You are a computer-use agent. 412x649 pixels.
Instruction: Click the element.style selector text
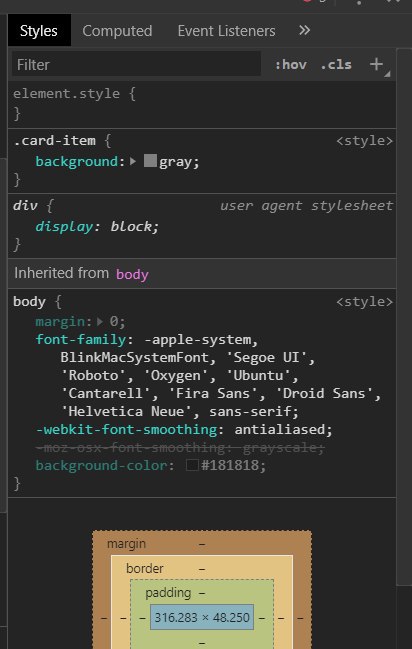[66, 94]
